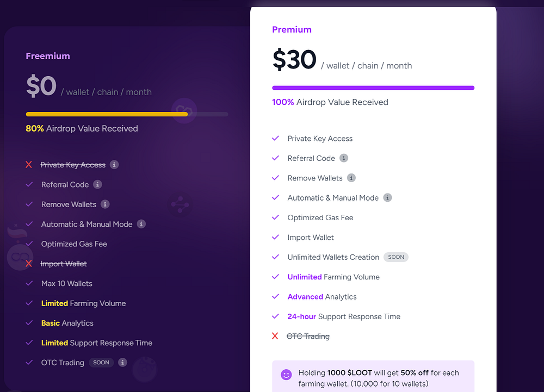Click info icon next to Freemium OTC Trading
Screen dimensions: 544x392
click(x=122, y=363)
